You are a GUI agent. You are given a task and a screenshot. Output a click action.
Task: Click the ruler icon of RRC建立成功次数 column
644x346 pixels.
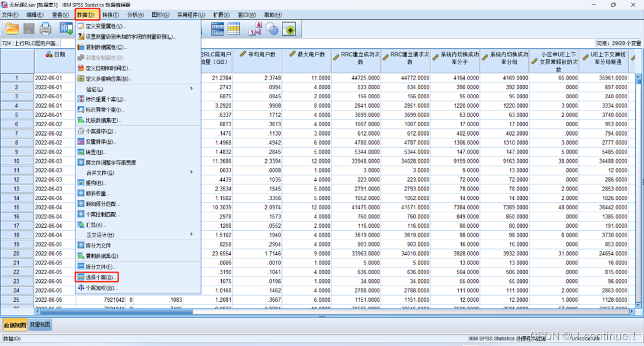pyautogui.click(x=336, y=57)
